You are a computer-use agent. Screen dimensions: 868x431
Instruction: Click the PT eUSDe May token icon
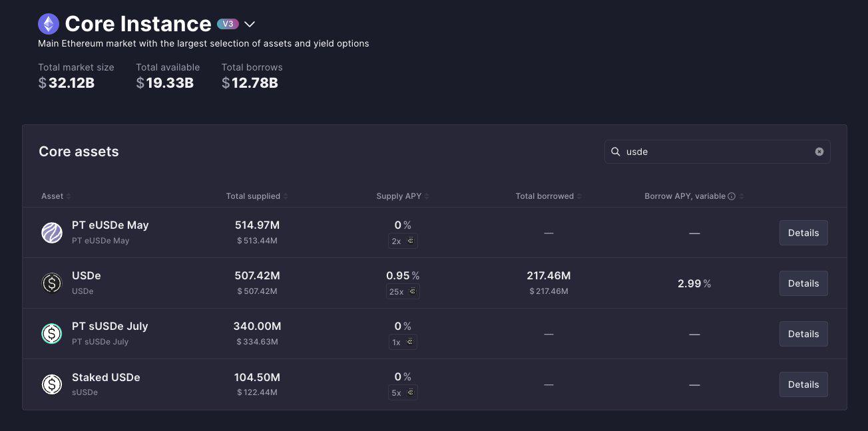(x=52, y=233)
